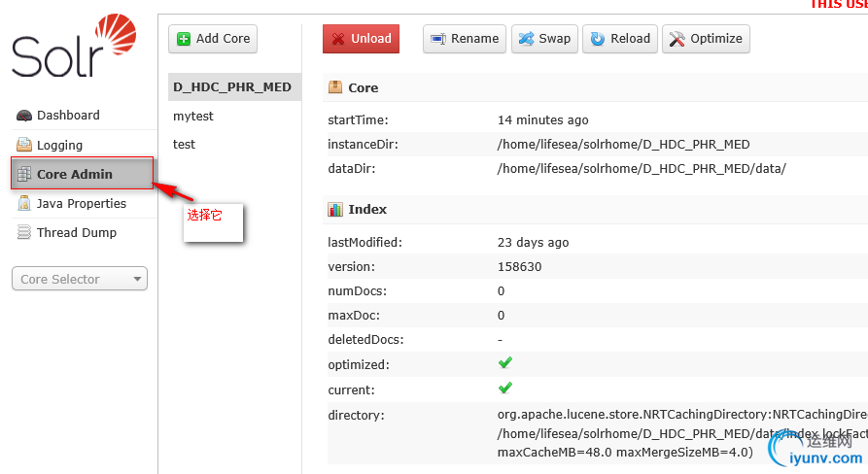Click the maxDoc value 0

click(501, 316)
